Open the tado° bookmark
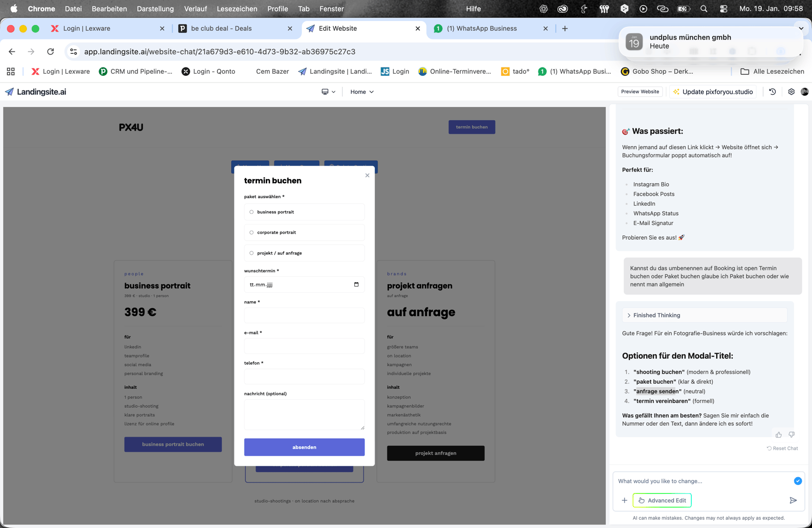This screenshot has width=812, height=528. pyautogui.click(x=515, y=71)
